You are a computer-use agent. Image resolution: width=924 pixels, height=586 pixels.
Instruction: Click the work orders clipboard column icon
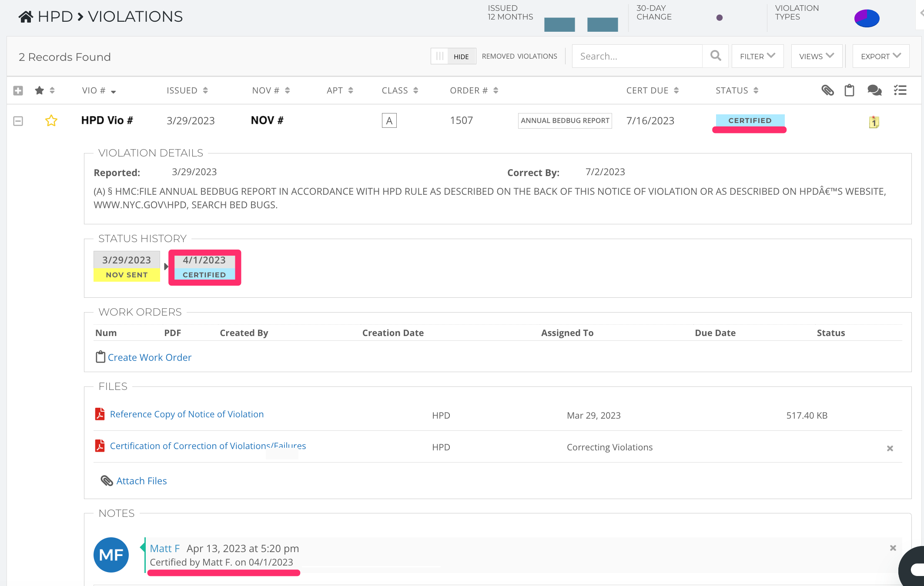tap(849, 90)
